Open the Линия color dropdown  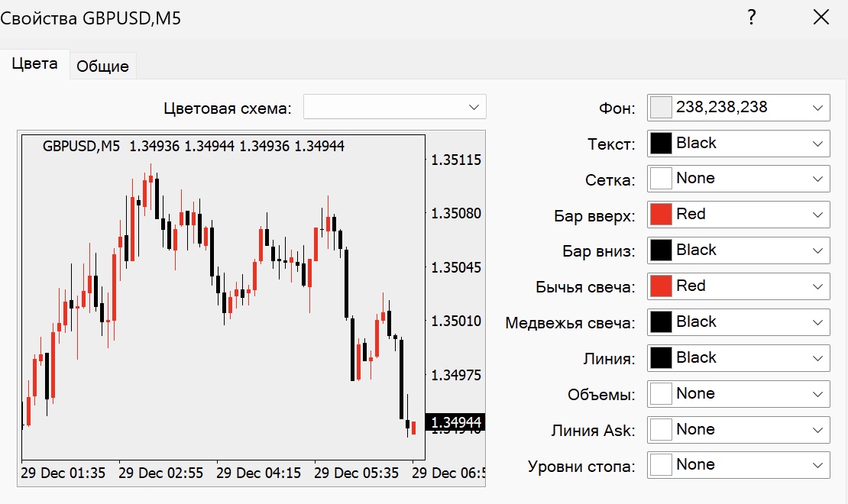(x=818, y=358)
